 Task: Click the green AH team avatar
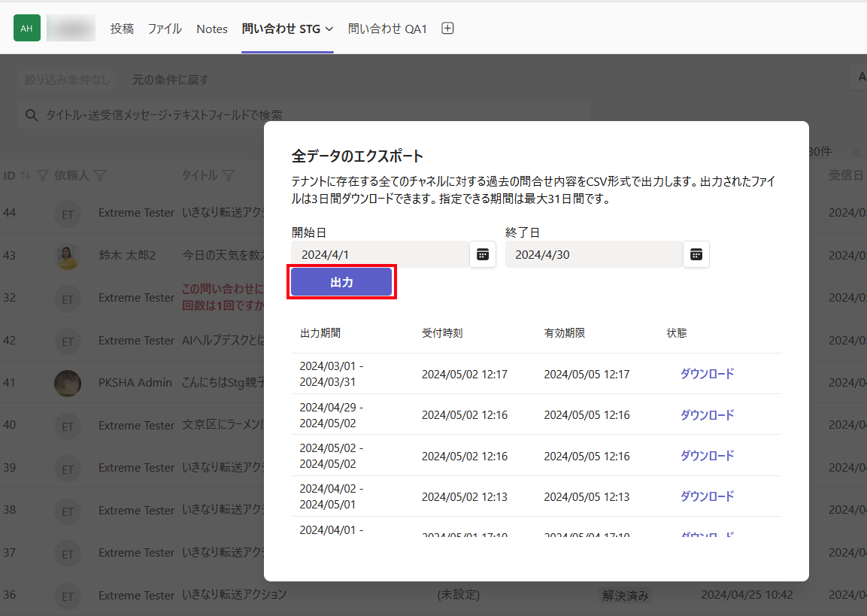[x=27, y=28]
